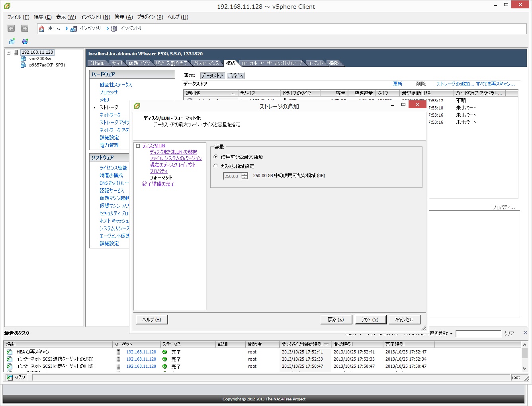The image size is (532, 406).
Task: Close the 最近のタスク panel with the X
Action: 525,333
